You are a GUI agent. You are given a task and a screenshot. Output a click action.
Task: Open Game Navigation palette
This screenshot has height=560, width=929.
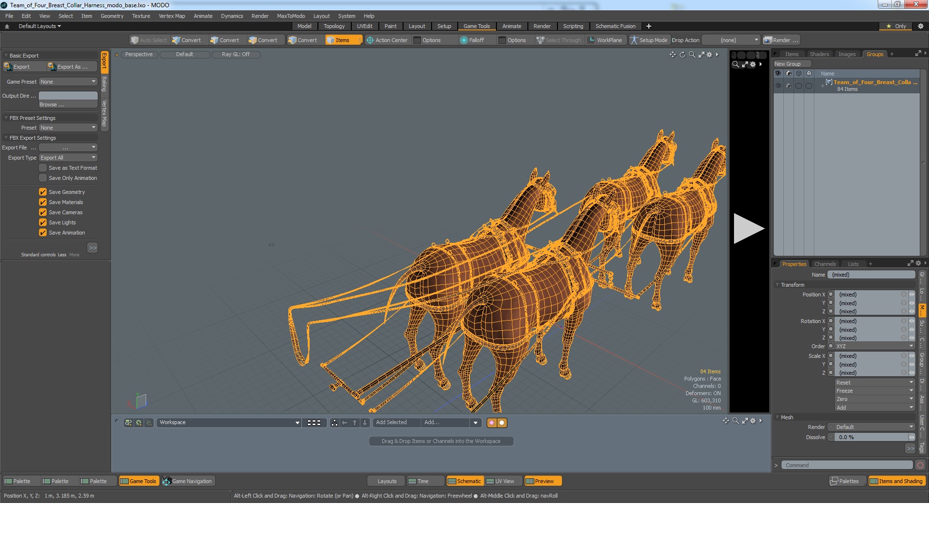(188, 481)
